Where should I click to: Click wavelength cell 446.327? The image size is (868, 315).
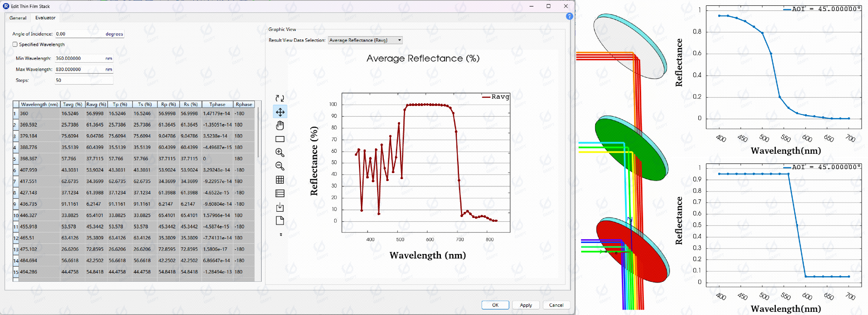click(39, 215)
